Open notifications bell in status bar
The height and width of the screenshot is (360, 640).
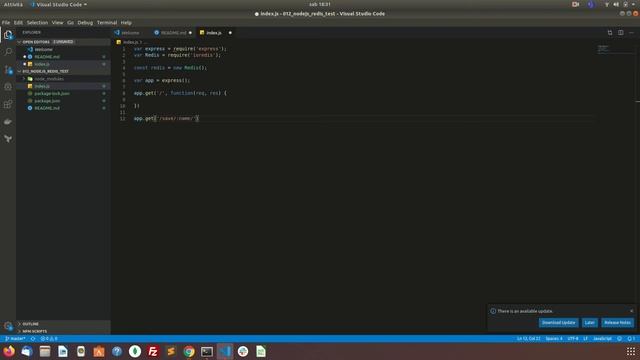coord(631,339)
